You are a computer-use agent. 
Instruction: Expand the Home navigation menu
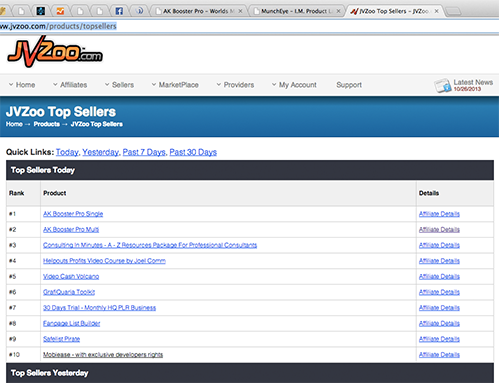click(x=22, y=85)
